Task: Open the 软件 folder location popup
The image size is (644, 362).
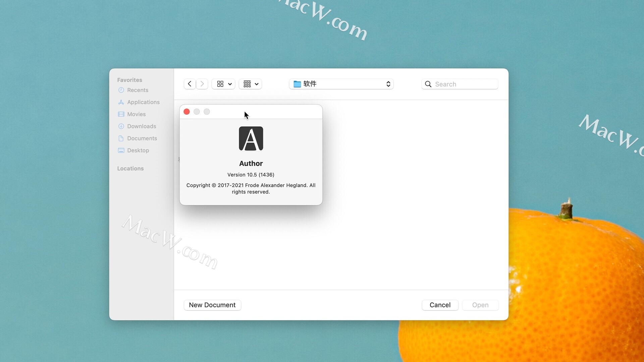Action: (341, 84)
